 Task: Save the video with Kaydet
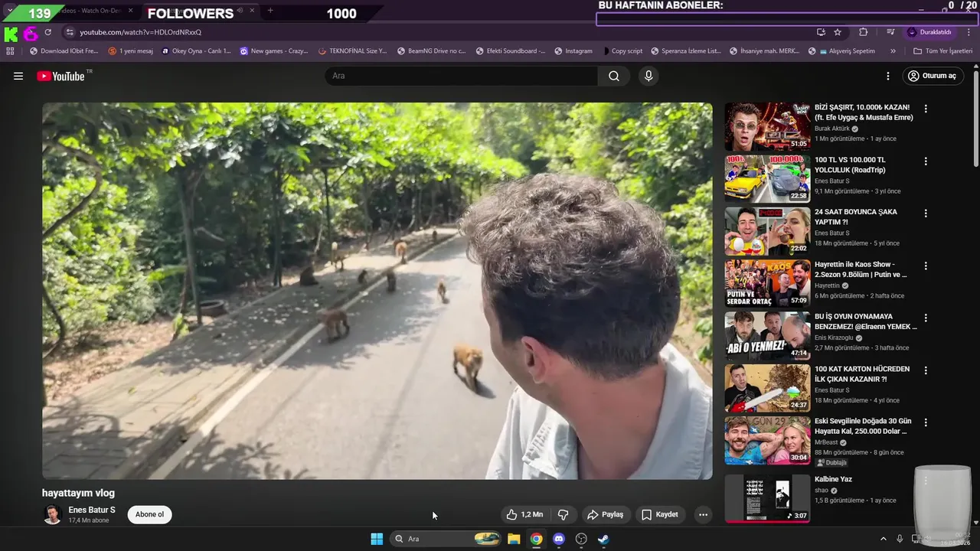tap(660, 514)
